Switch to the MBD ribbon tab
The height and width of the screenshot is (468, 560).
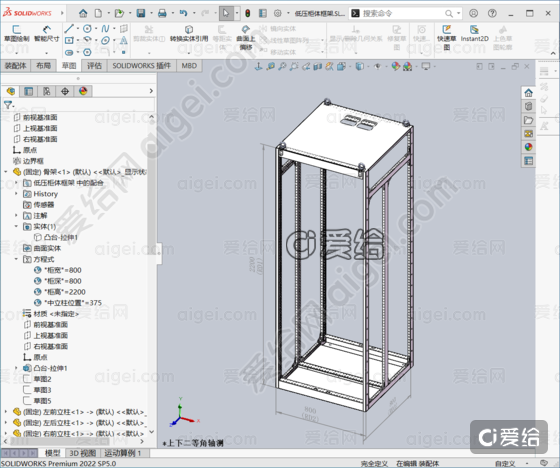click(189, 66)
